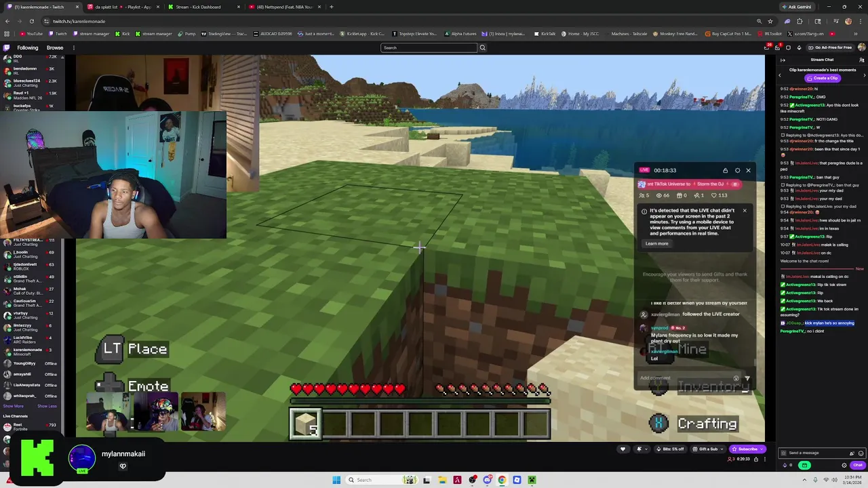This screenshot has width=868, height=488.
Task: Click Learn more in the TikTok notice
Action: pyautogui.click(x=656, y=243)
